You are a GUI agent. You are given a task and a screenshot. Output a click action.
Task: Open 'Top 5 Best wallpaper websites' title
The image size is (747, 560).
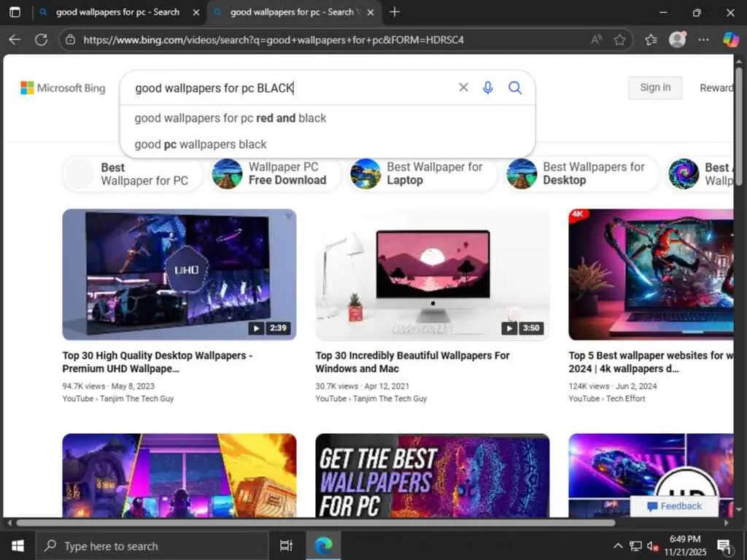click(x=651, y=362)
